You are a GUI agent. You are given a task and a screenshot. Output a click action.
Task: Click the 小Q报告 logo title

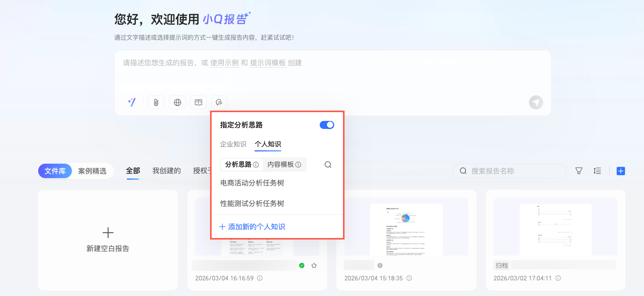[227, 18]
